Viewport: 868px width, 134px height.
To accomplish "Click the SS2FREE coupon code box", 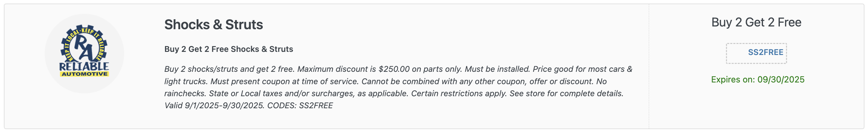I will pyautogui.click(x=756, y=53).
